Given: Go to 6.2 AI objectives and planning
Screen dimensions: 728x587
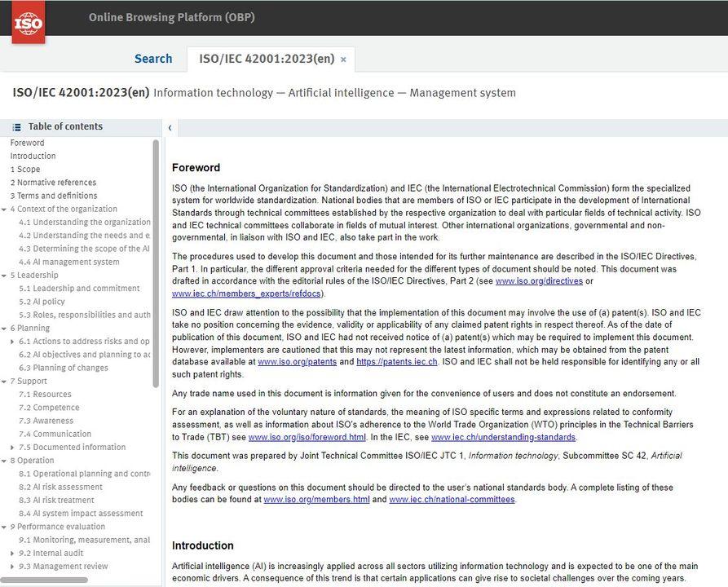Looking at the screenshot, I should coord(85,355).
